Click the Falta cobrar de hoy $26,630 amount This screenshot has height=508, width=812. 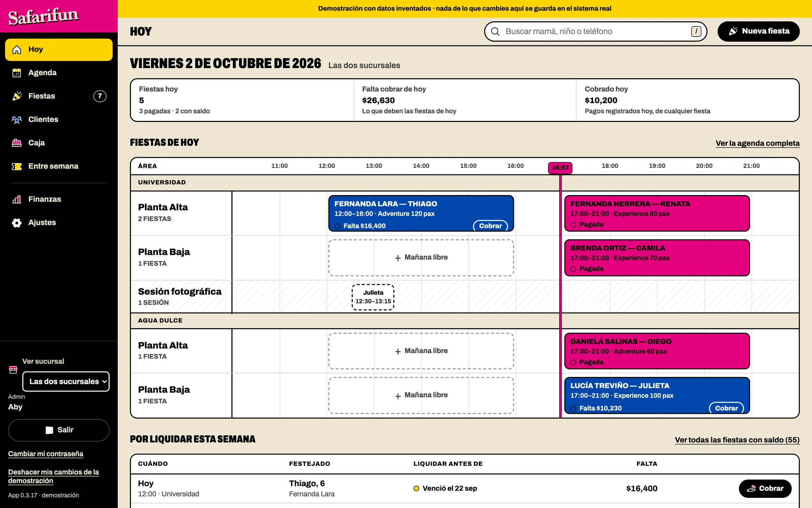point(378,101)
